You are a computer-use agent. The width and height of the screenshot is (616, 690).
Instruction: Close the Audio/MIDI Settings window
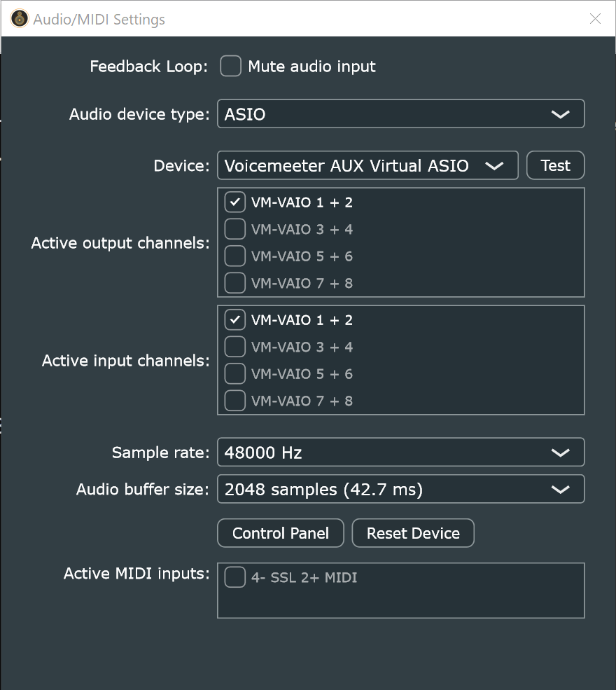click(x=595, y=18)
